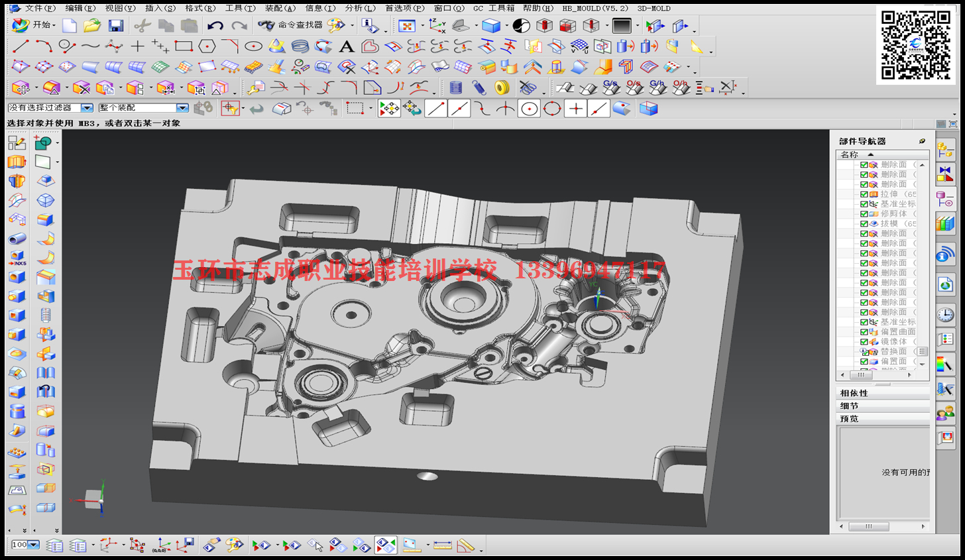
Task: Select the Line sketch tool
Action: click(x=21, y=46)
